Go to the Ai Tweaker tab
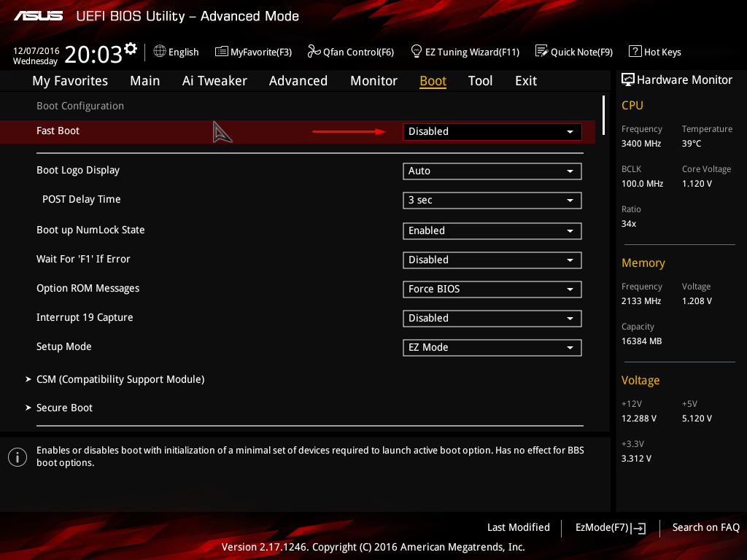 click(x=214, y=81)
